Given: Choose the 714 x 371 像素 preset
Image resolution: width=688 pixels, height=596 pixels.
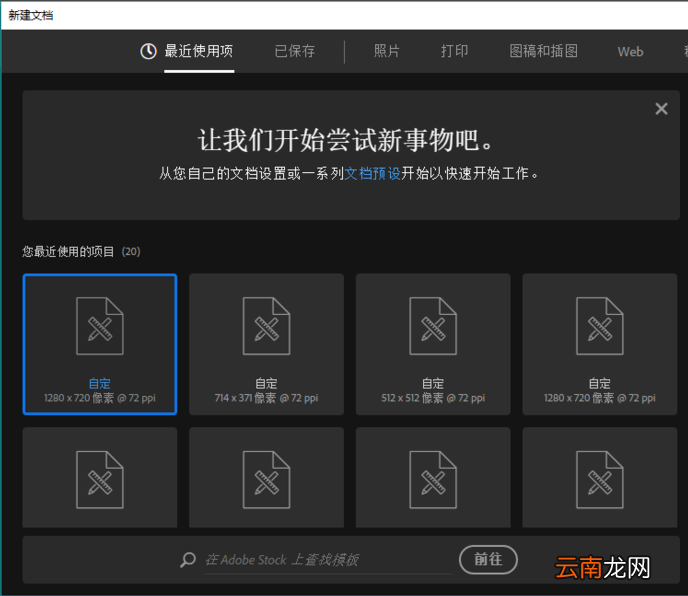Looking at the screenshot, I should (x=266, y=344).
